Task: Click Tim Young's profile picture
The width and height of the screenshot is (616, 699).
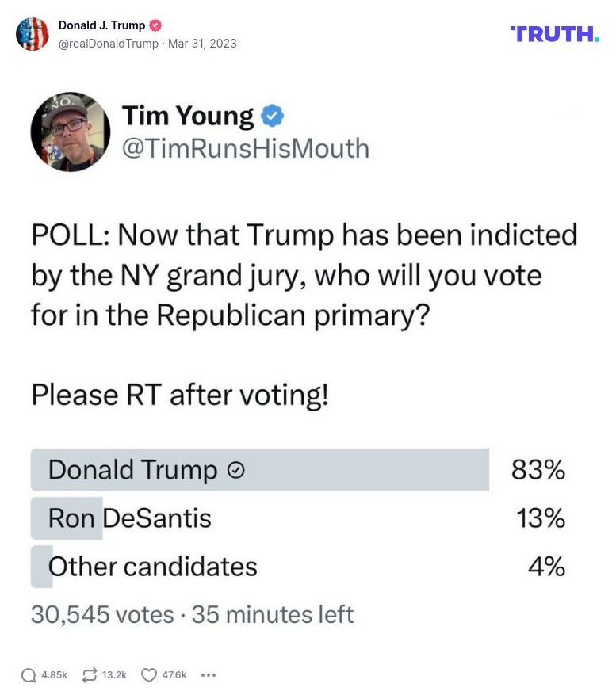Action: pos(70,132)
